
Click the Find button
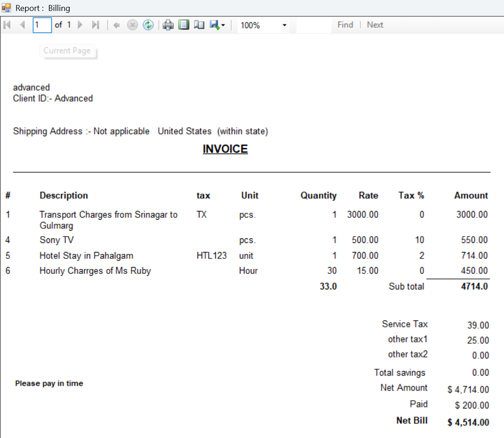(345, 25)
